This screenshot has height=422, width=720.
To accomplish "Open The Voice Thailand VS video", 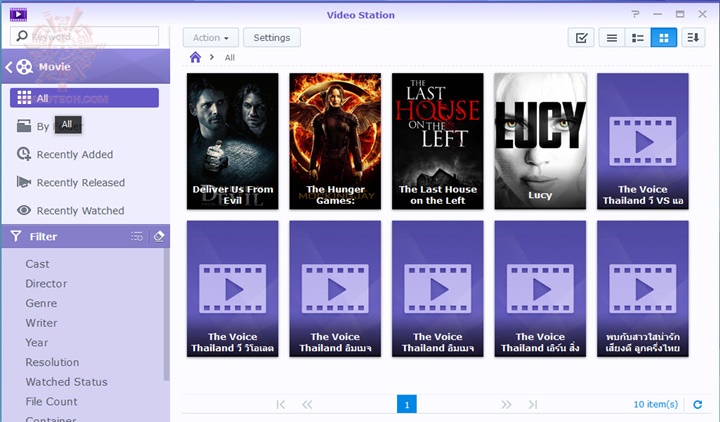I will [643, 141].
